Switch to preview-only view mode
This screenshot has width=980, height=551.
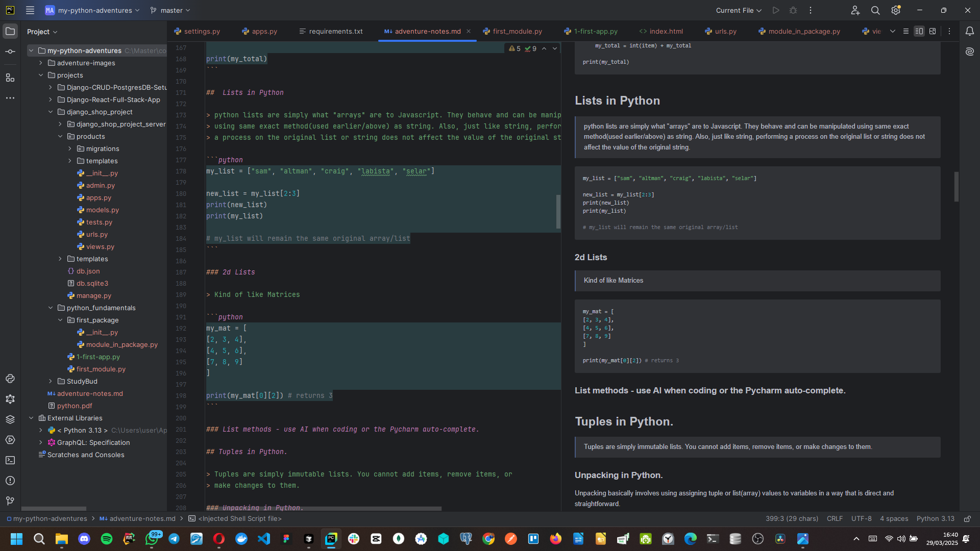click(933, 31)
